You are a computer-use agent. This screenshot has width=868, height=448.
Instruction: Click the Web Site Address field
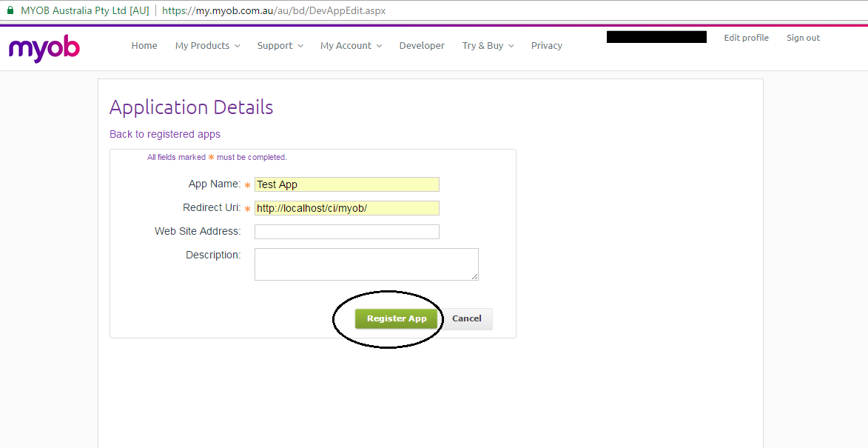tap(346, 231)
